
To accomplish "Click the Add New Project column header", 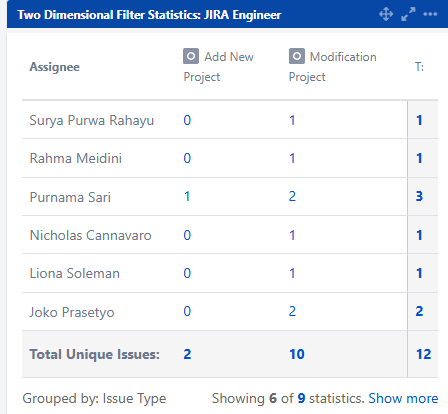I will [218, 67].
